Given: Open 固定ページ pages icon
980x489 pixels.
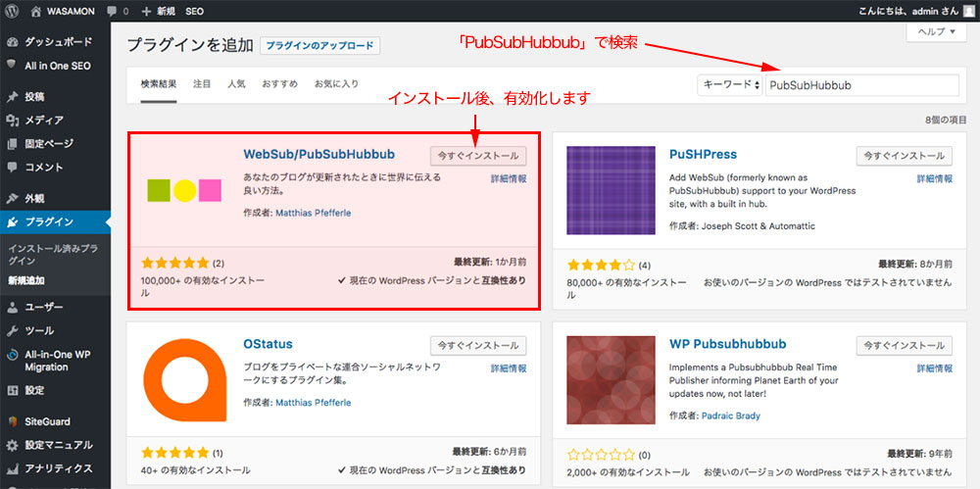Looking at the screenshot, I should [12, 143].
